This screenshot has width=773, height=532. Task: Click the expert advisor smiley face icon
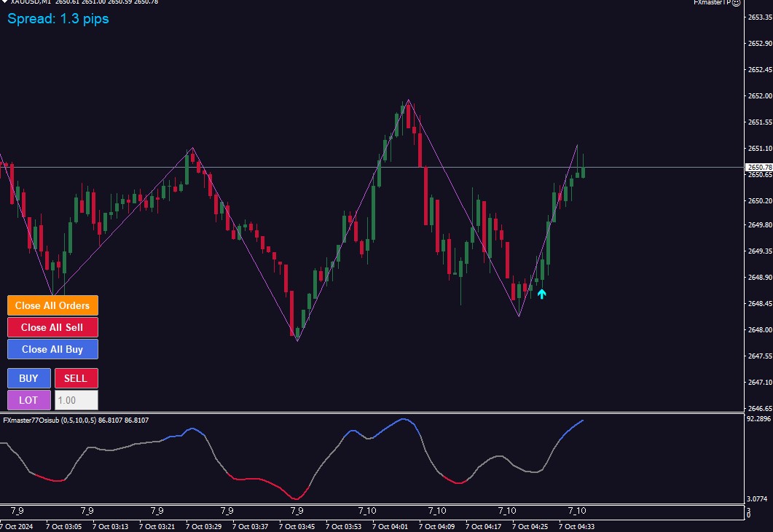[x=736, y=3]
